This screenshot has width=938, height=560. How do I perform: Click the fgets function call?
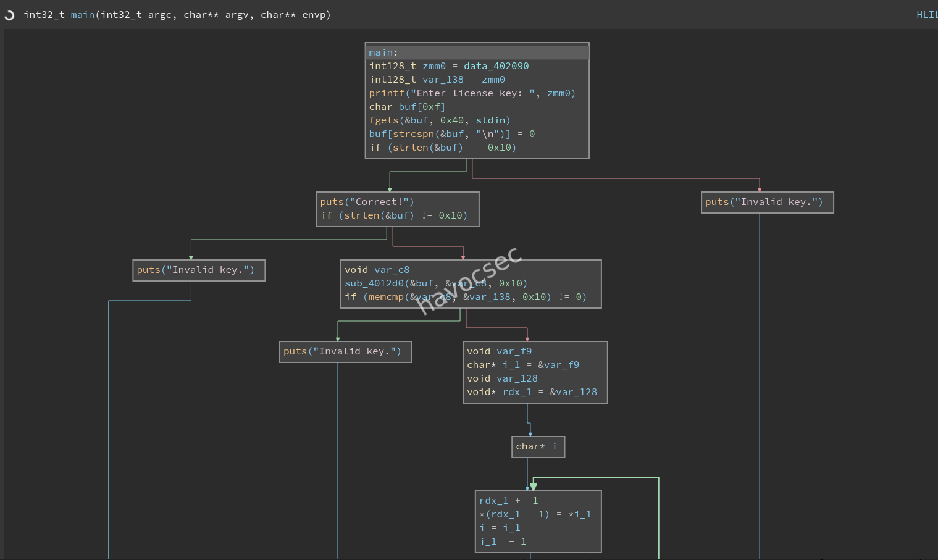[x=383, y=120]
